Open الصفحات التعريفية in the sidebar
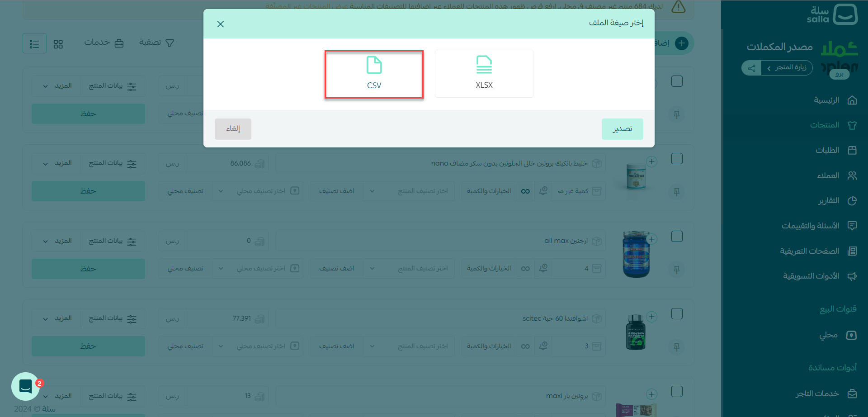The height and width of the screenshot is (417, 868). pyautogui.click(x=818, y=251)
